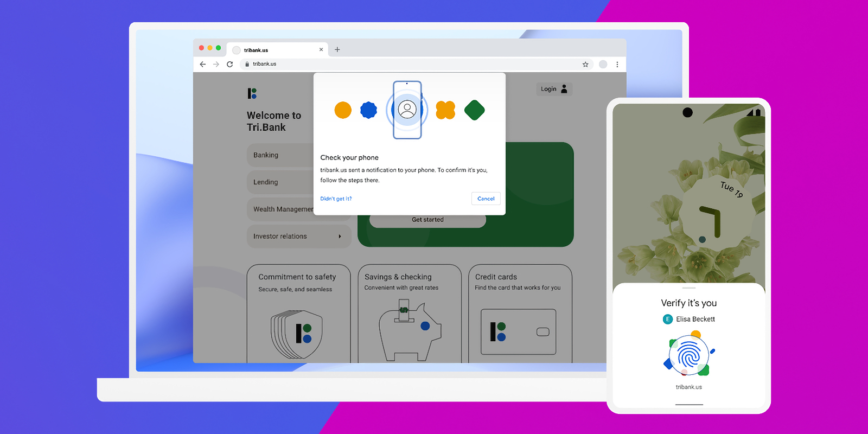Viewport: 868px width, 434px height.
Task: Click the macOS yellow minimize dot
Action: [210, 48]
